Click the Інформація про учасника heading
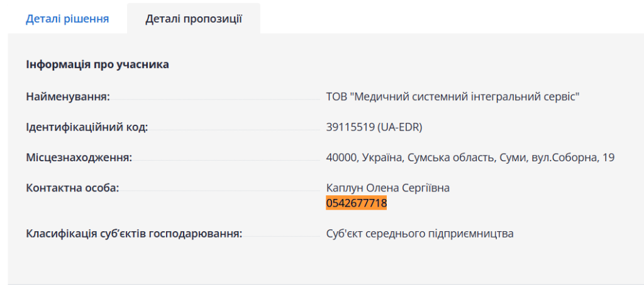Viewport: 644px width, 286px height. pos(97,64)
